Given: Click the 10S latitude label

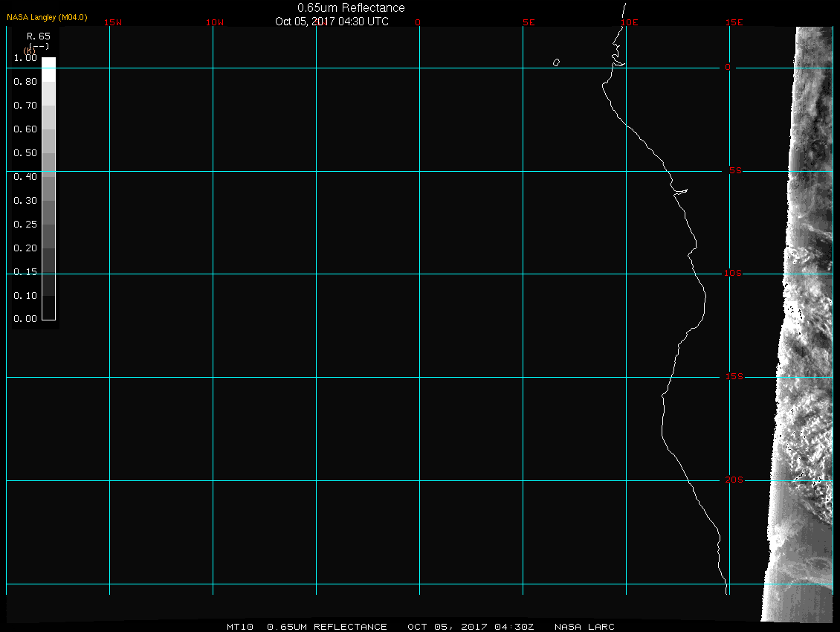Looking at the screenshot, I should pyautogui.click(x=733, y=274).
